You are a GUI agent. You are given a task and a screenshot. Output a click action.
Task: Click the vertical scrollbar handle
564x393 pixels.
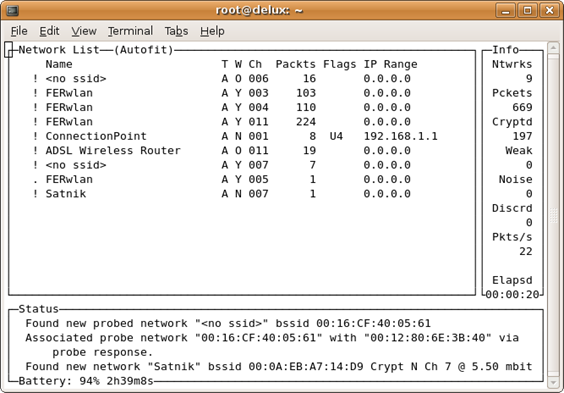pyautogui.click(x=553, y=215)
